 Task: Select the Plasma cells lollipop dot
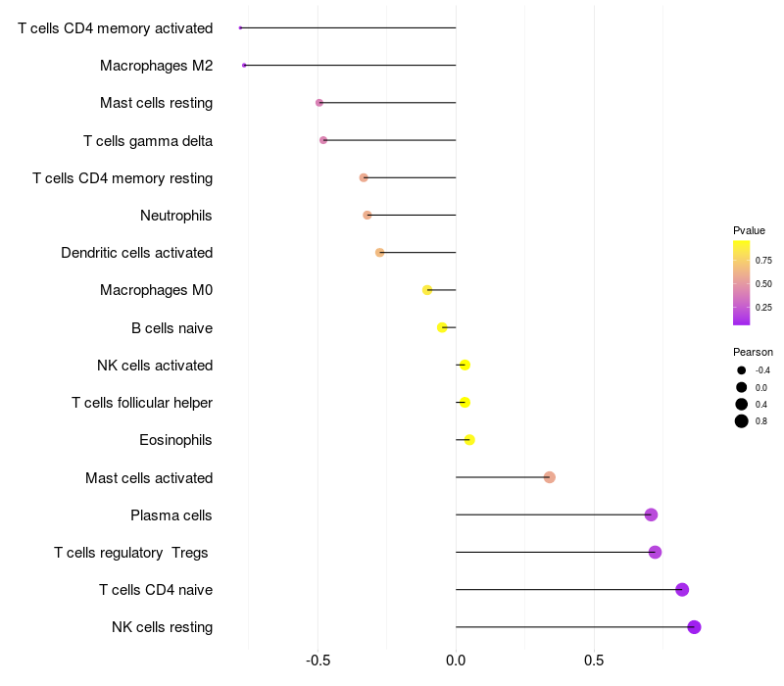pyautogui.click(x=651, y=514)
